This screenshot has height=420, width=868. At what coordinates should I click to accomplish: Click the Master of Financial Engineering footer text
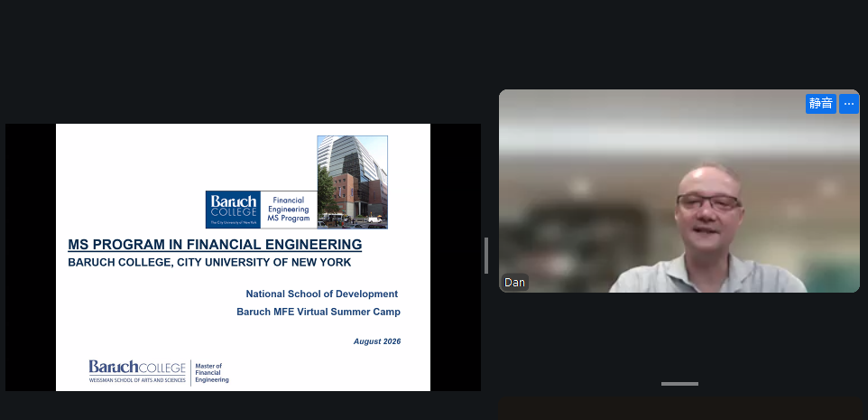[x=211, y=373]
